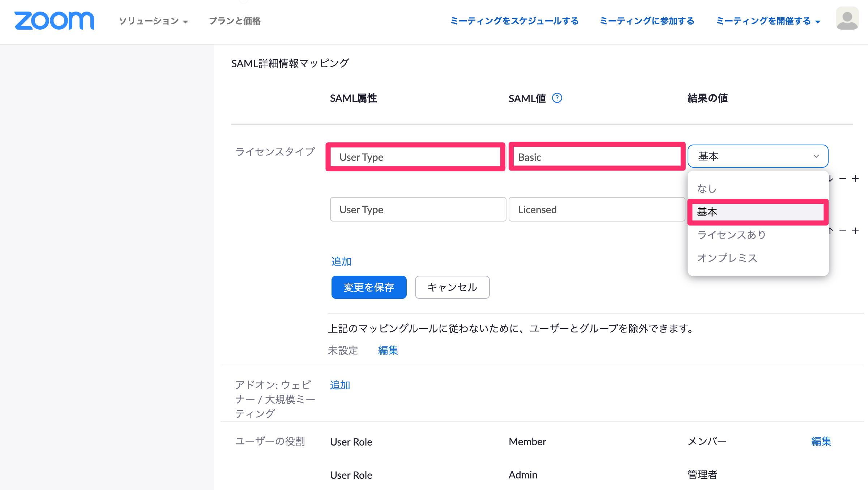
Task: Click the Admin value text
Action: [x=523, y=475]
